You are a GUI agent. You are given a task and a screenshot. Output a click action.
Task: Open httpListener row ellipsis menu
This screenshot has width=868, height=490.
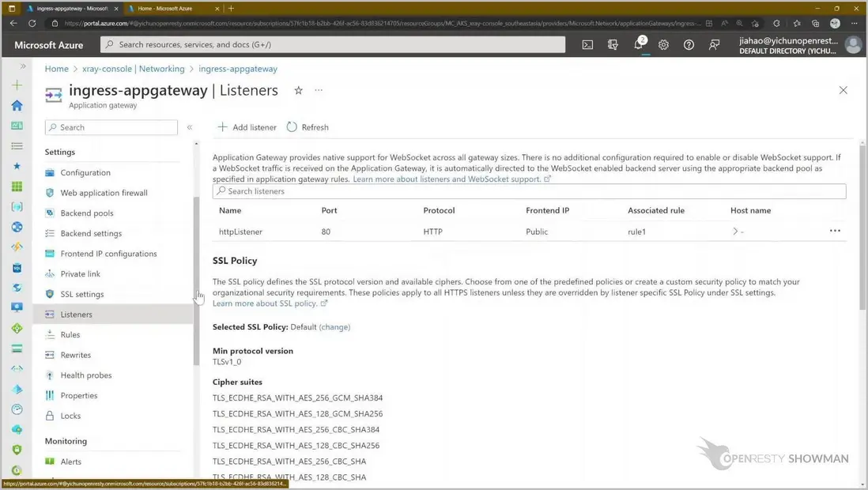[835, 231]
